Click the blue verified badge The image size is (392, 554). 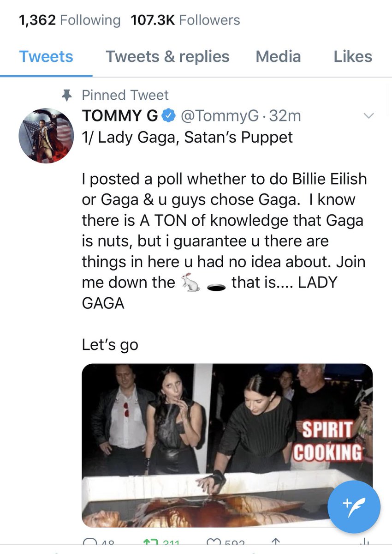(x=169, y=116)
